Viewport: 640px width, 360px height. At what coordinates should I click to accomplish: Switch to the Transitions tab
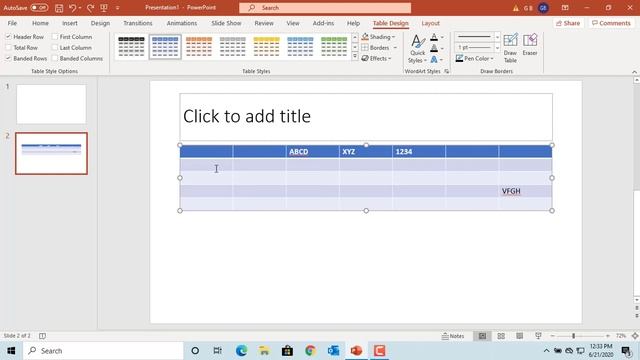[138, 23]
